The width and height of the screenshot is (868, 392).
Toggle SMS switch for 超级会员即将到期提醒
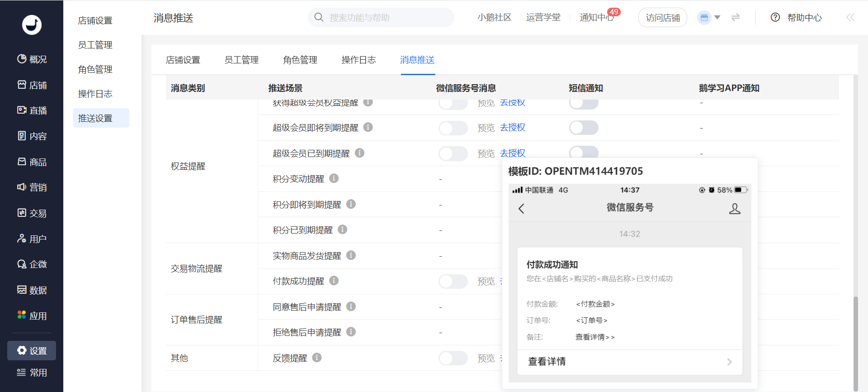click(584, 128)
